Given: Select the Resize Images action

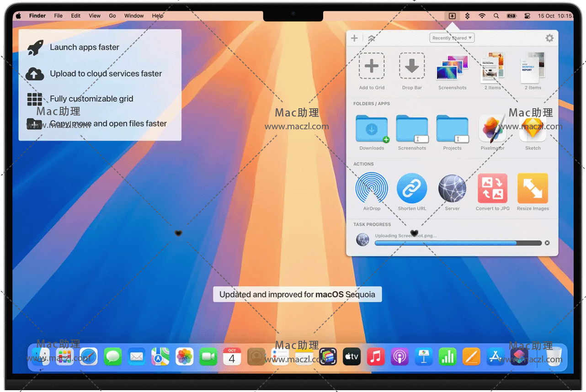Looking at the screenshot, I should [x=533, y=188].
